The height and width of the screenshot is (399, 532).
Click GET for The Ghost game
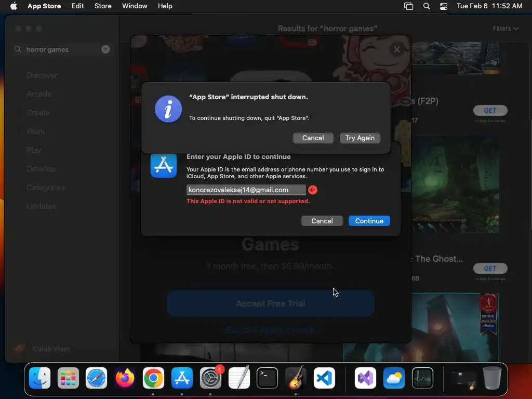(490, 269)
